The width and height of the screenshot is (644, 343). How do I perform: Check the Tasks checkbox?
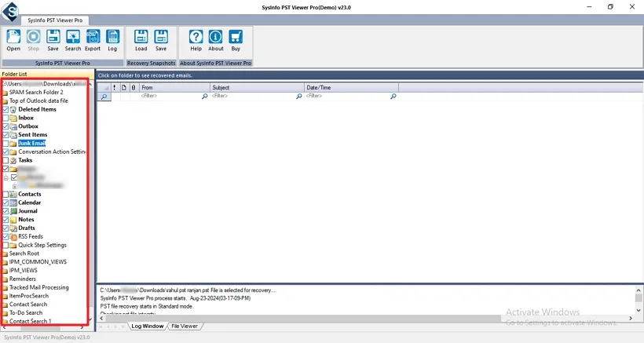(5, 160)
